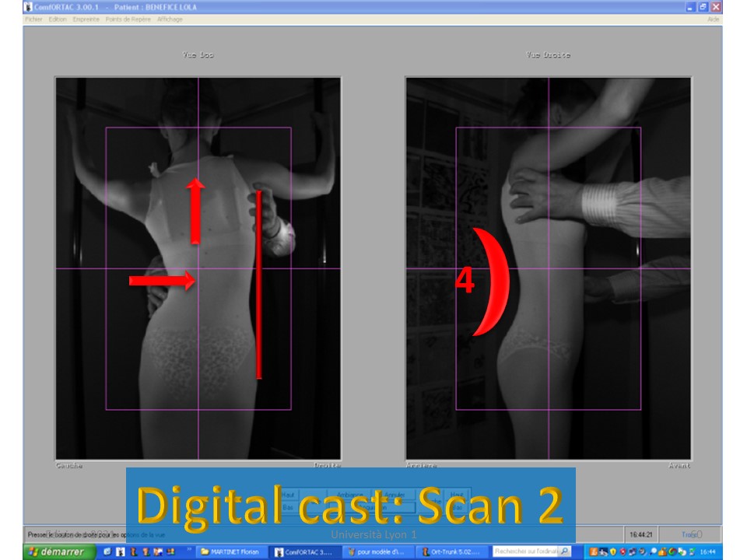This screenshot has height=560, width=747.
Task: Expand the quick launch overflow chevron
Action: (189, 549)
